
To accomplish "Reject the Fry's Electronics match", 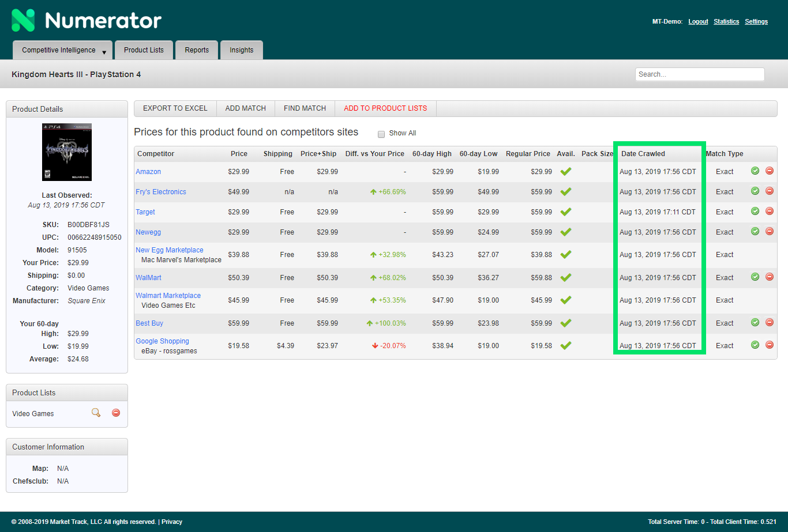I will pos(770,191).
